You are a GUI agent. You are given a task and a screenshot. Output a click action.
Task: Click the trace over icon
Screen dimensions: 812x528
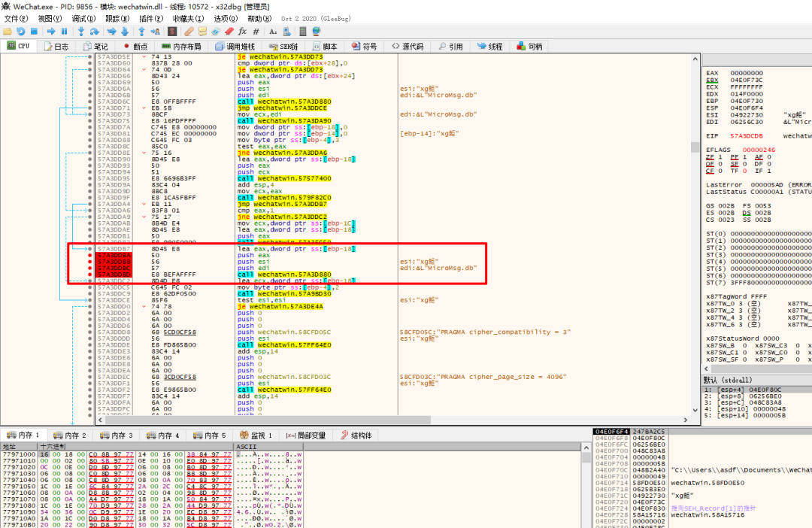pos(125,32)
